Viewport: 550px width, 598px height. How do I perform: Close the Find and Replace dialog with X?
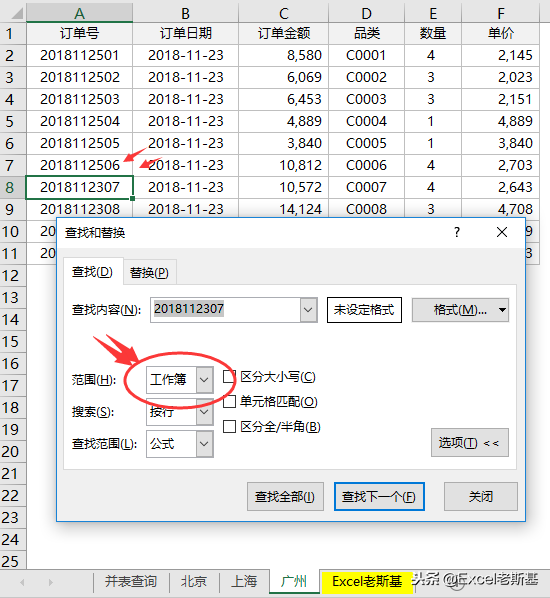click(502, 232)
